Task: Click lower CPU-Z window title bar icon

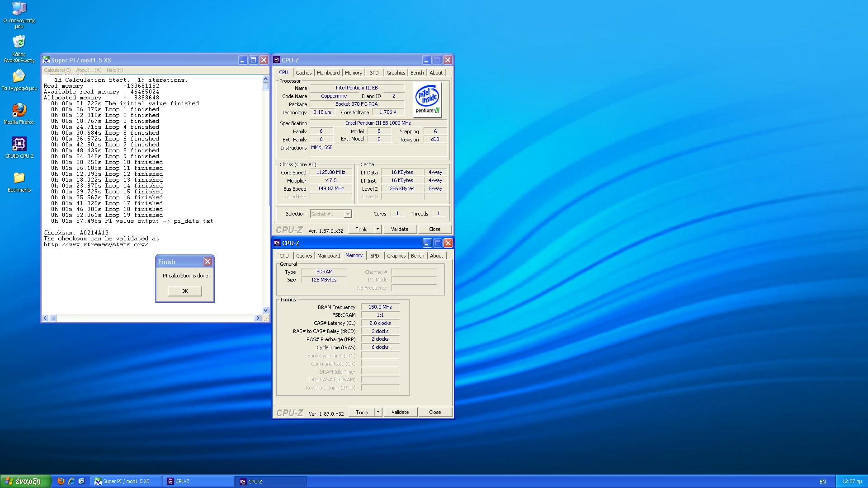Action: (x=277, y=243)
